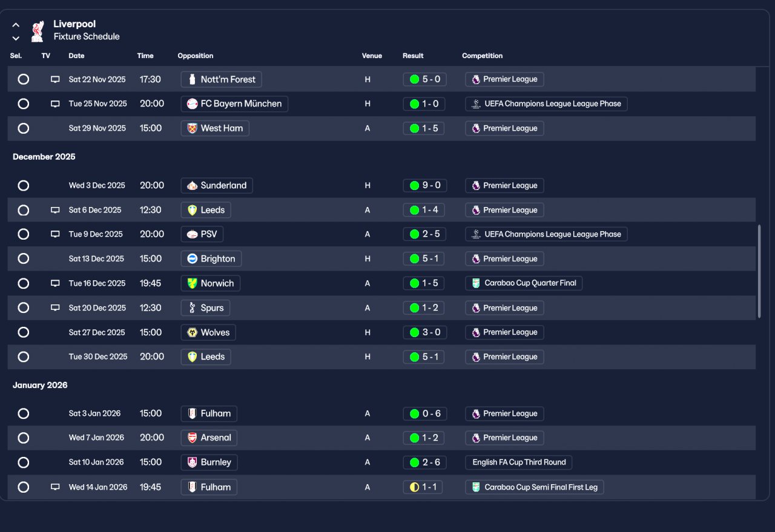Select the Brighton fixture radio button
Screen dimensions: 775x532
(x=24, y=258)
